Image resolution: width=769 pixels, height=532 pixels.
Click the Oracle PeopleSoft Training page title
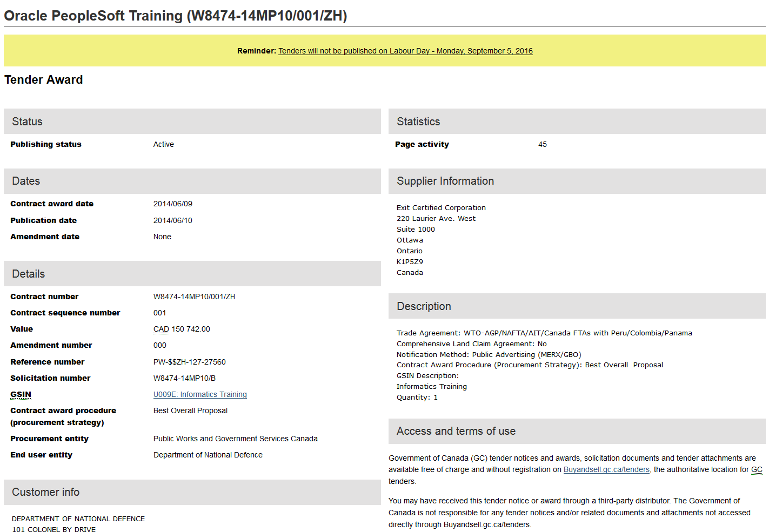[x=176, y=16]
